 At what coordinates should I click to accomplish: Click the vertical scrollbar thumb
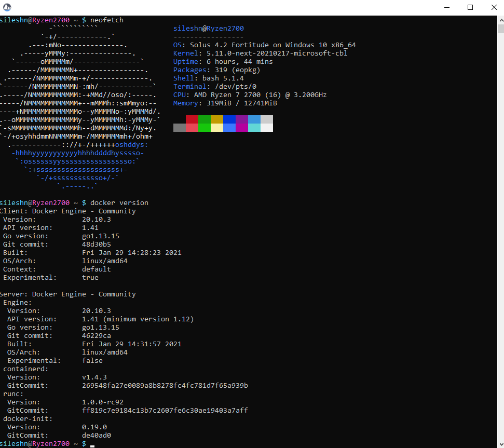pyautogui.click(x=501, y=29)
